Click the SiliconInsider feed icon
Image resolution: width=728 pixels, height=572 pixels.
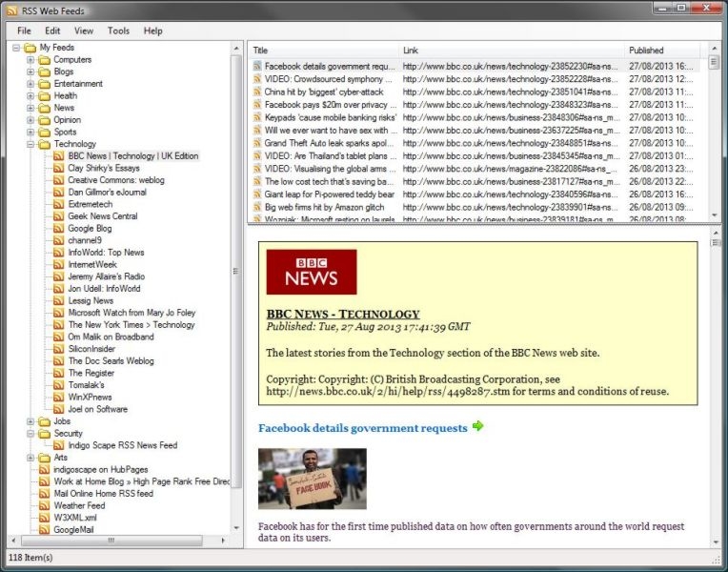58,349
